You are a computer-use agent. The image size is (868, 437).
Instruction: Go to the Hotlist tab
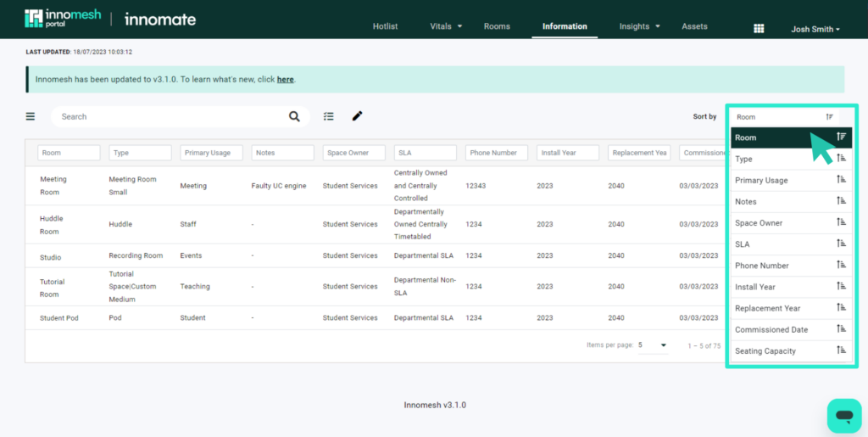(386, 26)
